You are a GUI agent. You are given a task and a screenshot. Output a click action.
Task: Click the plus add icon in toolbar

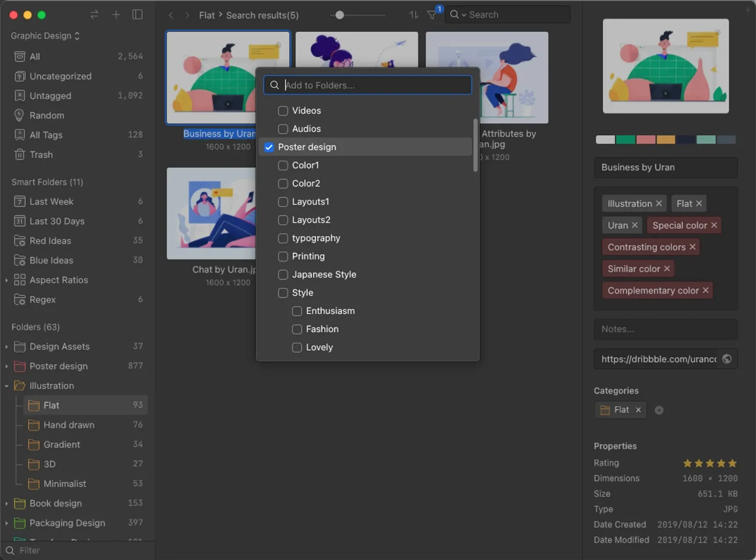(x=116, y=15)
